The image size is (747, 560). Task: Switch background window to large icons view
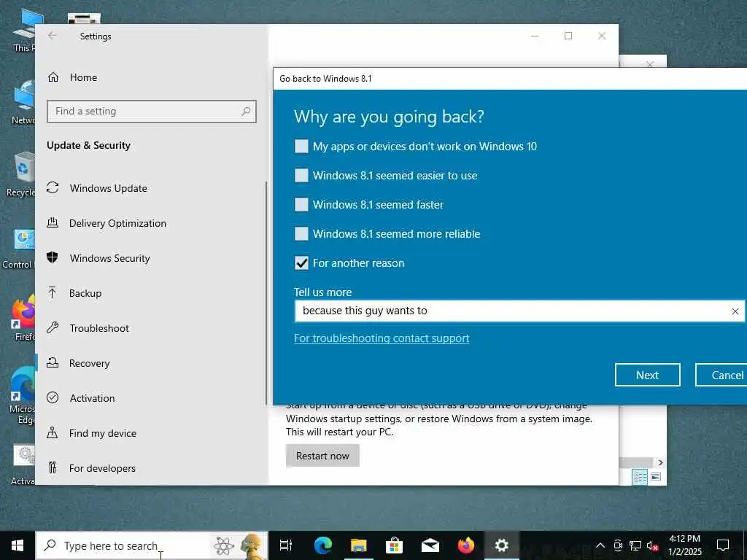[x=656, y=477]
